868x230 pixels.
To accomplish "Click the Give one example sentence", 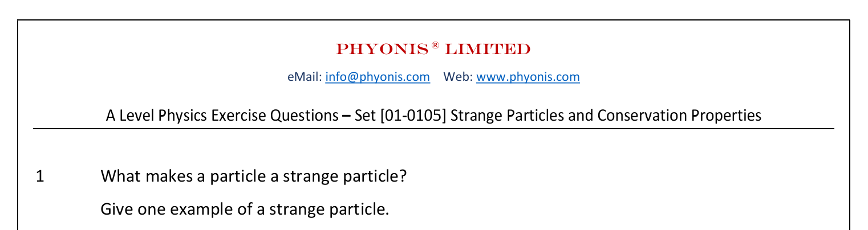I will click(x=244, y=210).
